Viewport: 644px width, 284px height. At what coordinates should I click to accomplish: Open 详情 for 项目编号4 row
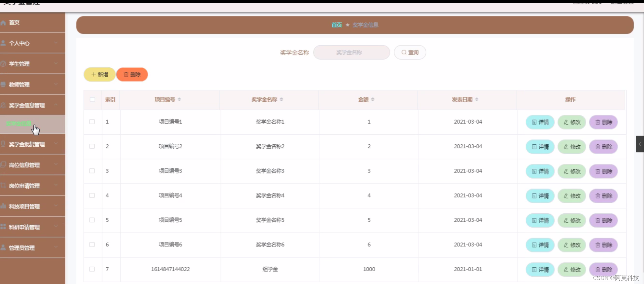coord(540,196)
